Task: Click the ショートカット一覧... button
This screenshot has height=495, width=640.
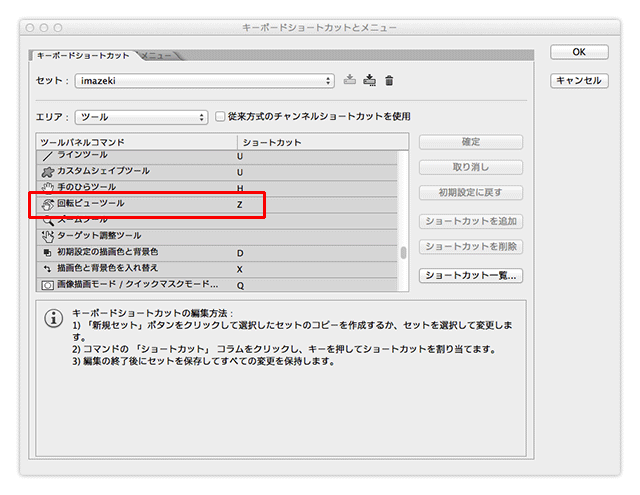Action: [471, 275]
